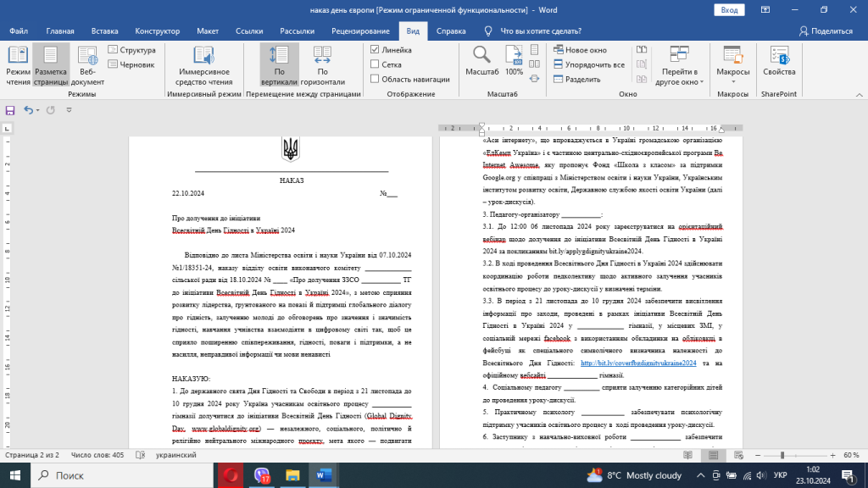Click the Новое окно button

(x=580, y=50)
